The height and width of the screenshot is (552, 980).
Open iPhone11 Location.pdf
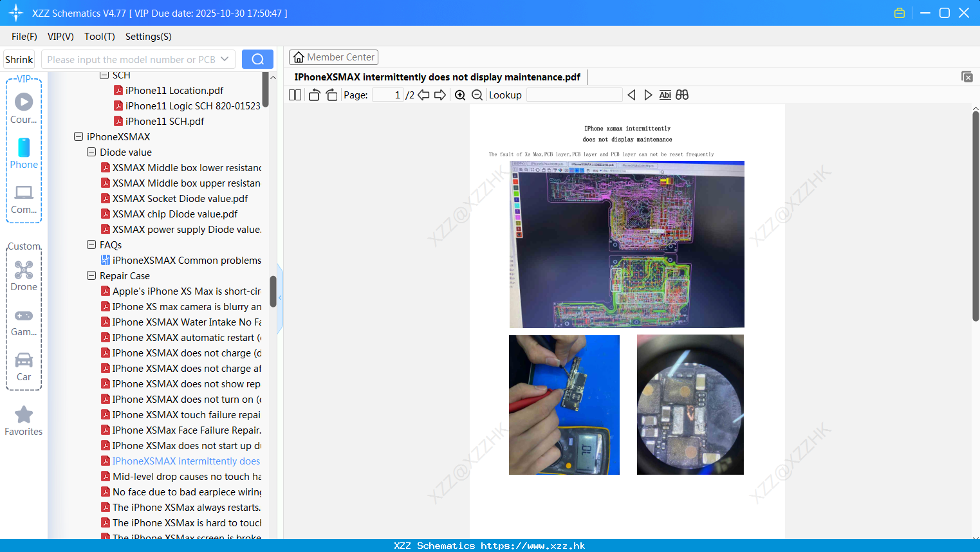[x=169, y=91]
